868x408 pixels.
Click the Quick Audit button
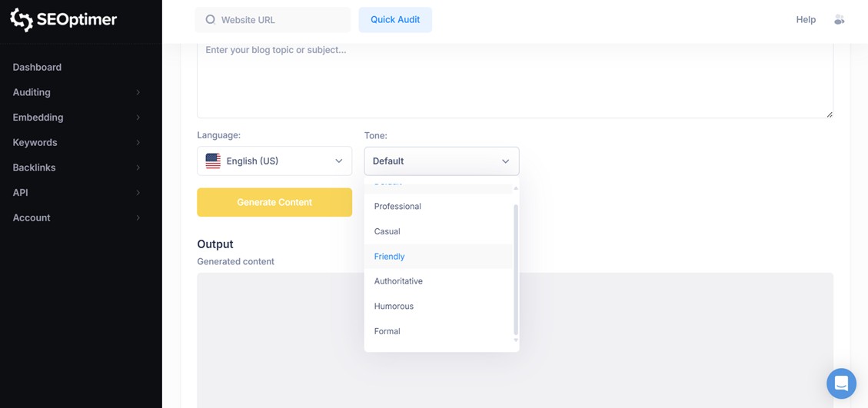point(395,20)
